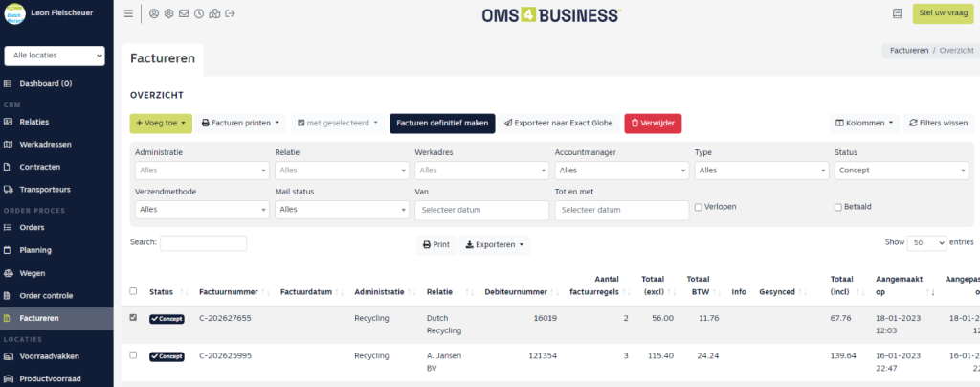The height and width of the screenshot is (387, 980).
Task: Click the clock icon in top bar
Action: pyautogui.click(x=198, y=13)
